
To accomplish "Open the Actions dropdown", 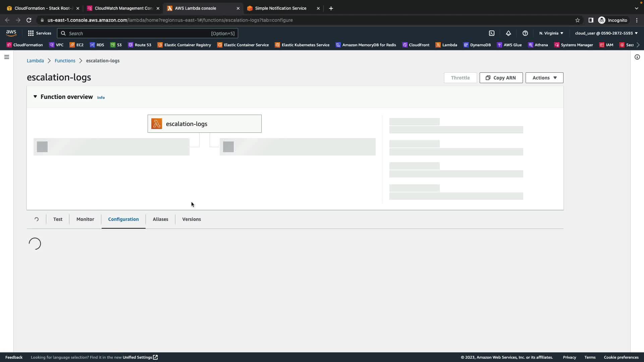I will click(x=544, y=78).
